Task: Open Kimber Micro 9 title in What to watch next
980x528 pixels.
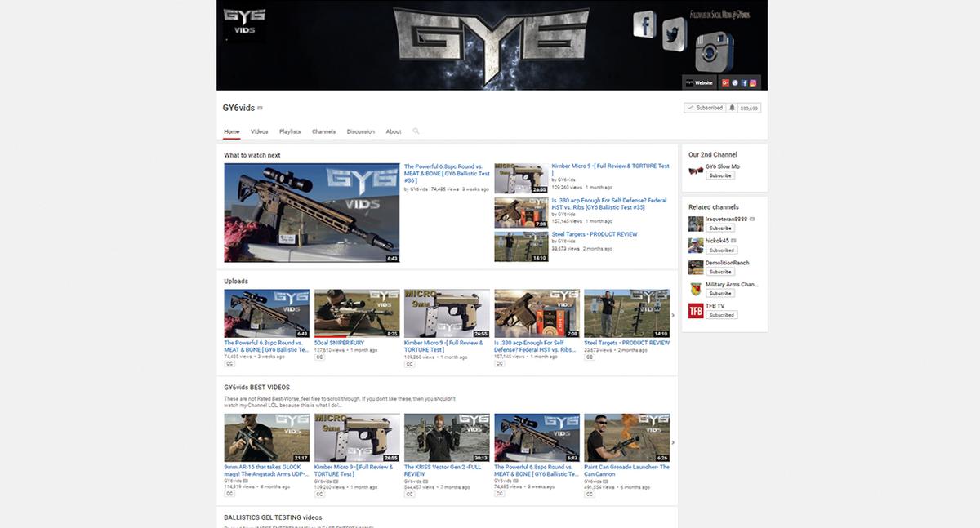Action: tap(610, 169)
